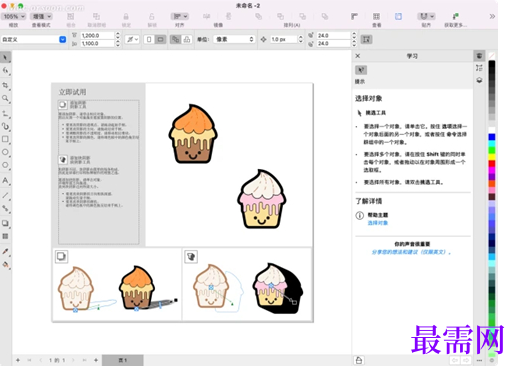Select the Pick tool in toolbox
Screen dimensions: 523x371
[5, 57]
